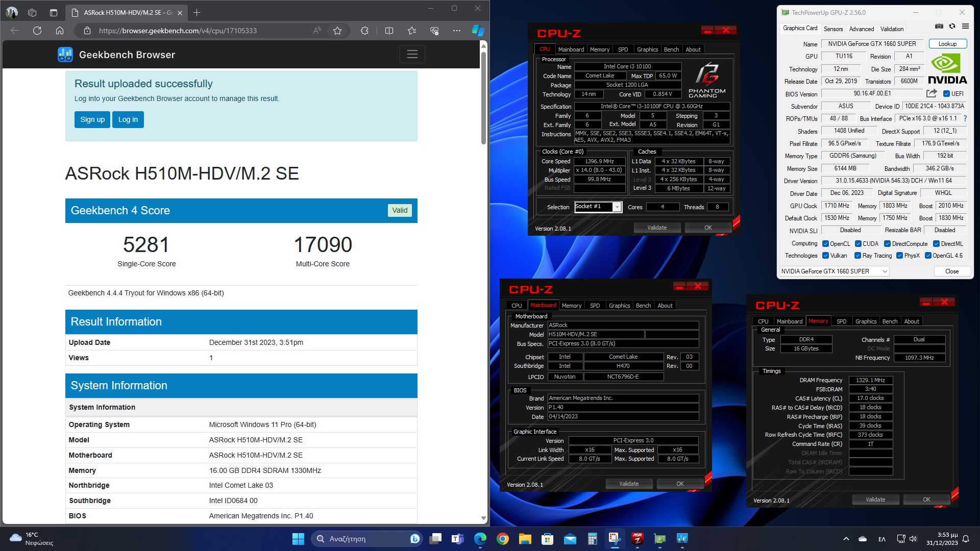Image resolution: width=980 pixels, height=551 pixels.
Task: Click the GPU-Z Lookup button
Action: coord(947,44)
